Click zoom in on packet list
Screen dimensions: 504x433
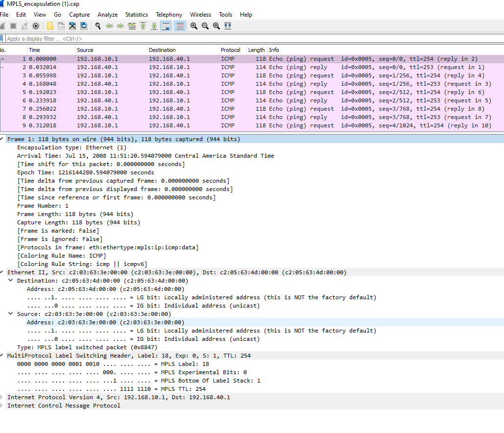193,26
